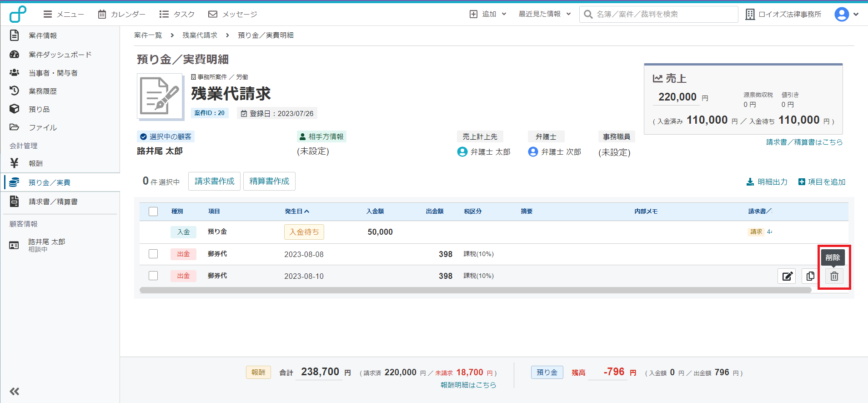Click 弁護士 次郎 avatar icon
Screen dimensions: 868x403
coord(533,152)
